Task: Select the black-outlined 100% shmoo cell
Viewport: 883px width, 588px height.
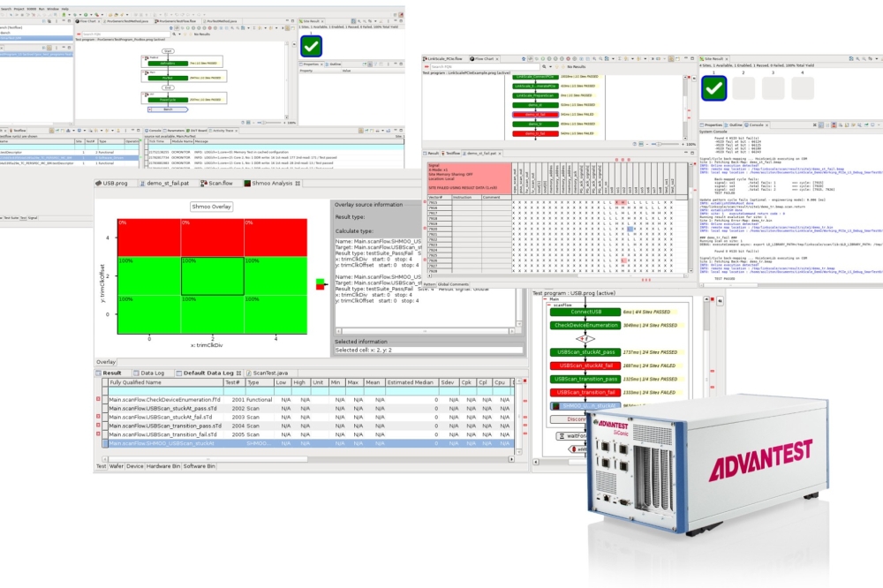Action: tap(212, 276)
